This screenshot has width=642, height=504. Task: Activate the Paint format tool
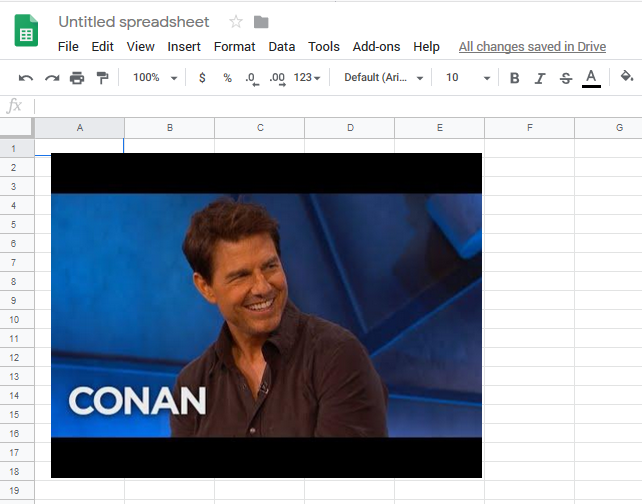pos(102,77)
